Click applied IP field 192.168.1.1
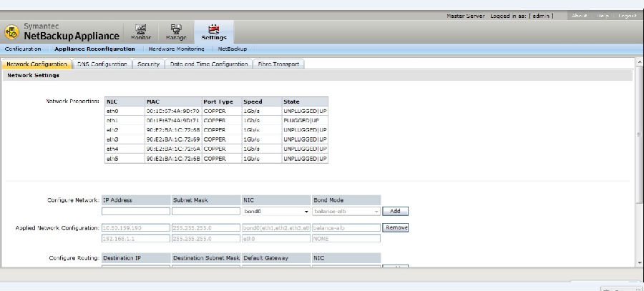644x291 pixels. click(x=136, y=238)
